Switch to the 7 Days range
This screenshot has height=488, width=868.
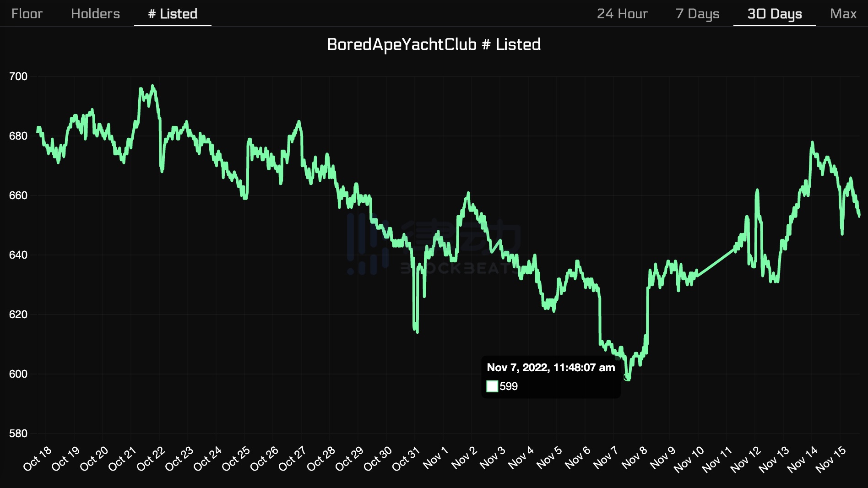point(697,14)
